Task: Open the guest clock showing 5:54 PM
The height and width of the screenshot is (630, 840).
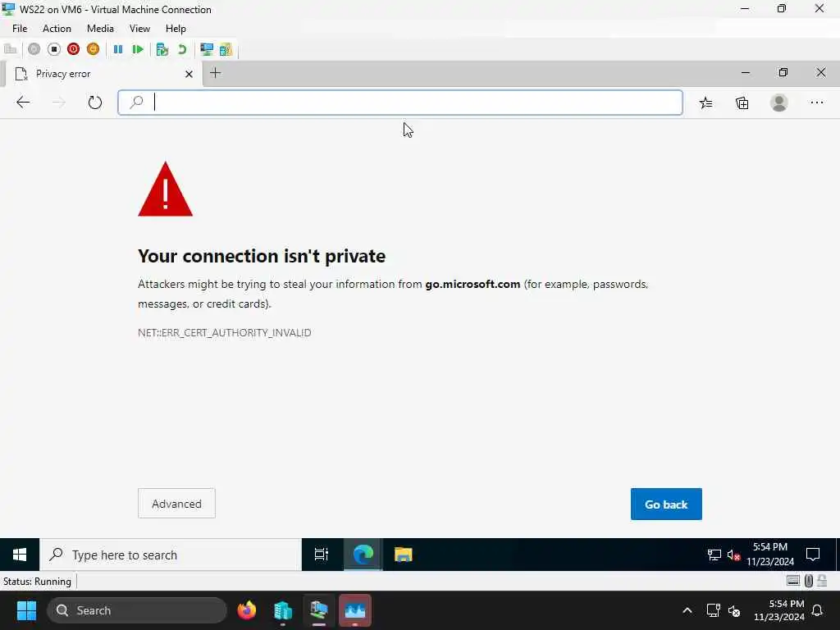Action: pos(769,555)
